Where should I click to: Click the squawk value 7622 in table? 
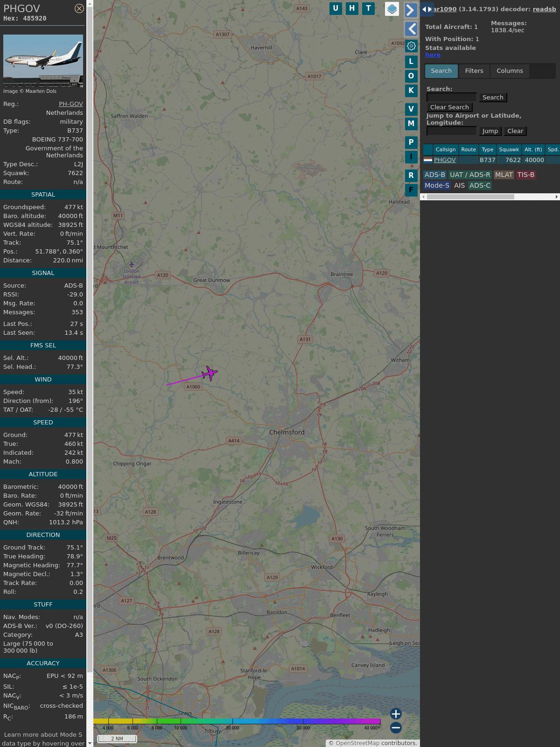[x=513, y=160]
